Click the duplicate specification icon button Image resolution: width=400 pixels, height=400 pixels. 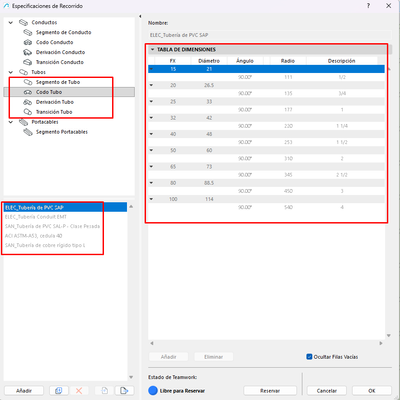[59, 390]
